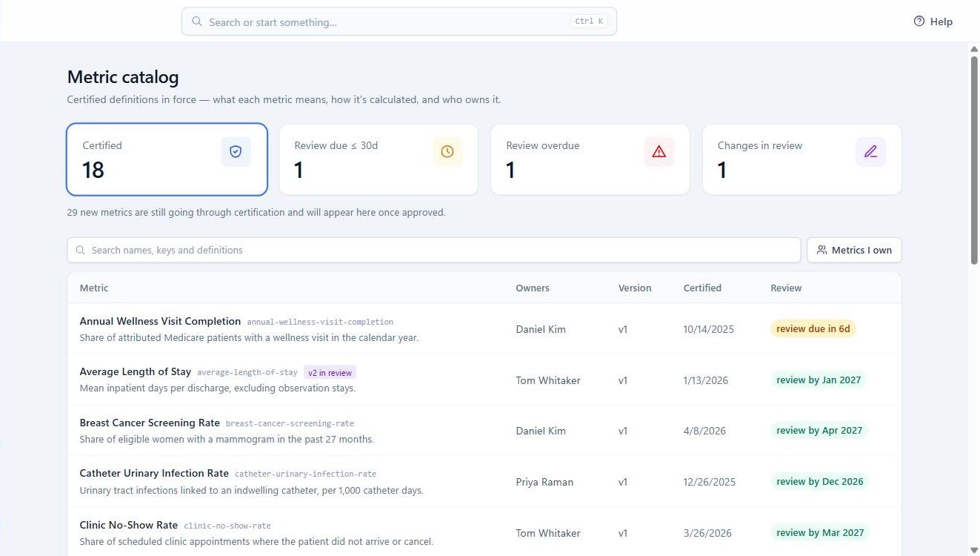Select the Certified summary card
This screenshot has width=980, height=556.
pyautogui.click(x=167, y=159)
